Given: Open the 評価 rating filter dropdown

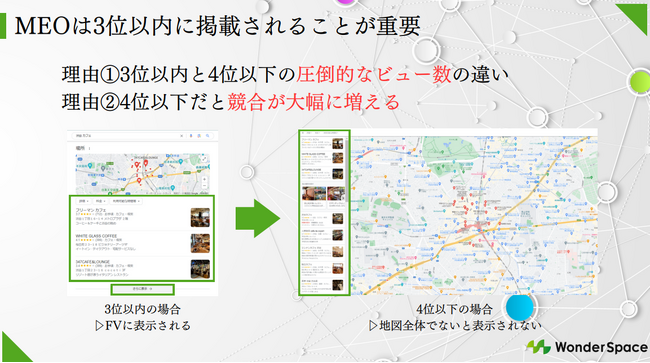Looking at the screenshot, I should coord(84,201).
